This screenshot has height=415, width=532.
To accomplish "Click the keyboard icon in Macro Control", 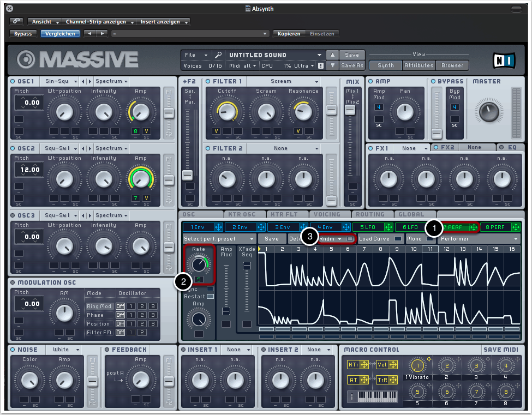I will tap(376, 395).
